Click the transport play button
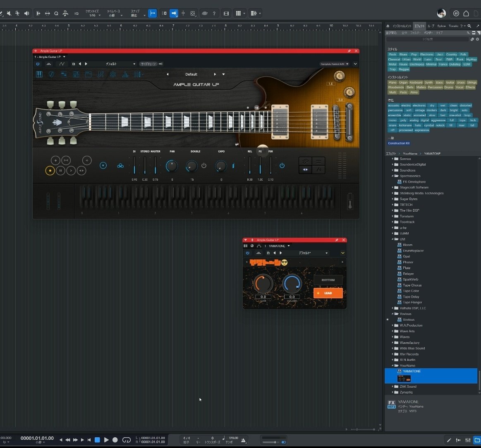This screenshot has width=481, height=448. (106, 440)
